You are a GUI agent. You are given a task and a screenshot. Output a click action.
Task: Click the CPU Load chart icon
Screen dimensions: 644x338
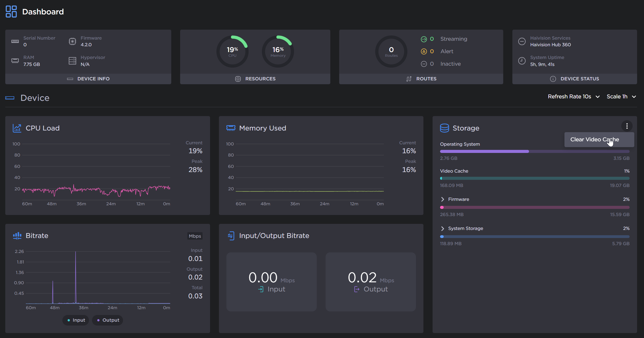click(17, 128)
